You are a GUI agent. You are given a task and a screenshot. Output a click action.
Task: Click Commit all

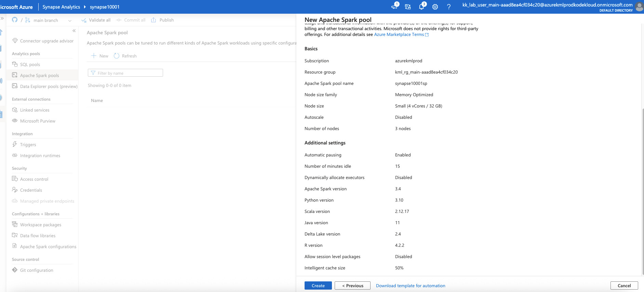(x=131, y=20)
